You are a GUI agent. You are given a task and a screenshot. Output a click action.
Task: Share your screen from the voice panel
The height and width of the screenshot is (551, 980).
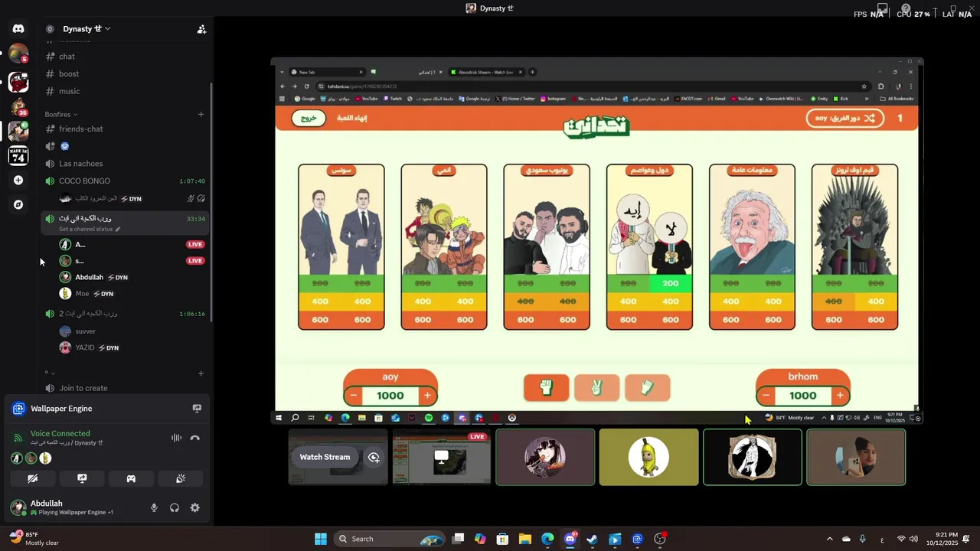click(x=82, y=478)
